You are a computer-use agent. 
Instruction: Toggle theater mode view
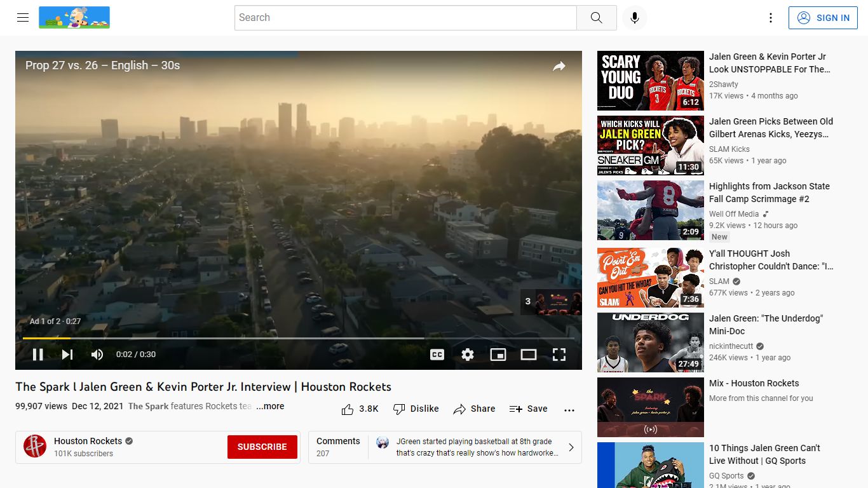click(x=529, y=355)
